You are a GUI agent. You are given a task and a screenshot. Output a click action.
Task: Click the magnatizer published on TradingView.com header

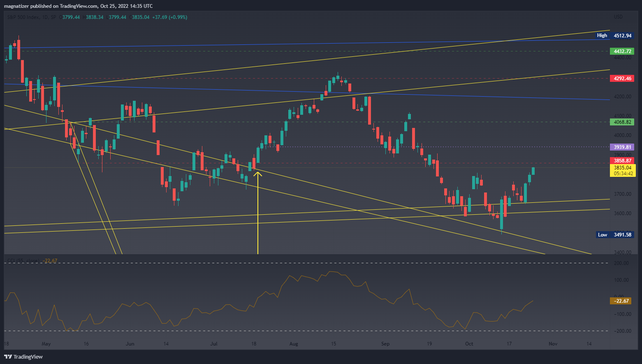click(x=78, y=6)
